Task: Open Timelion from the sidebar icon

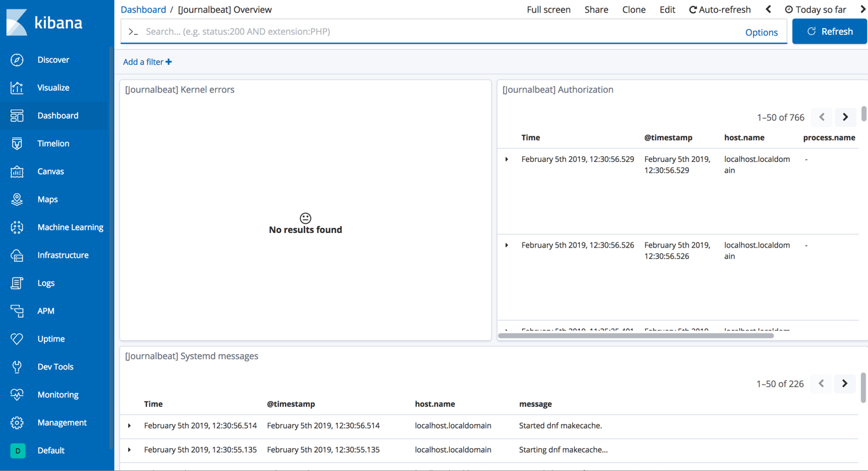Action: pos(17,143)
